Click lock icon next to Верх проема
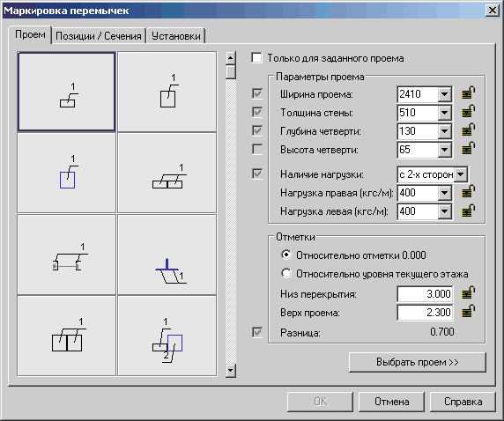 point(469,311)
